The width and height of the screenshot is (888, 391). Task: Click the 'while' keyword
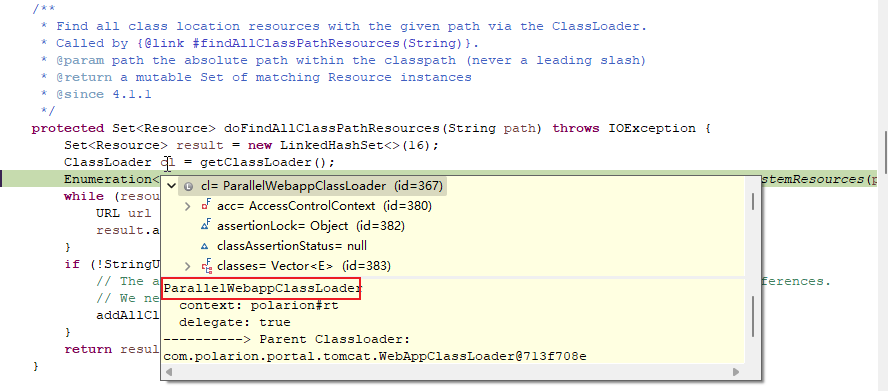[x=84, y=197]
